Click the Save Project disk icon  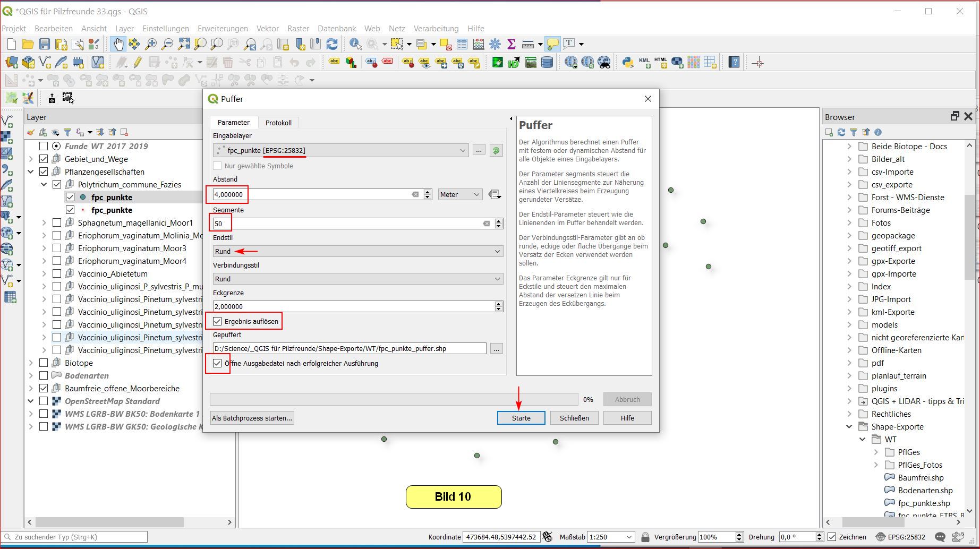click(45, 44)
